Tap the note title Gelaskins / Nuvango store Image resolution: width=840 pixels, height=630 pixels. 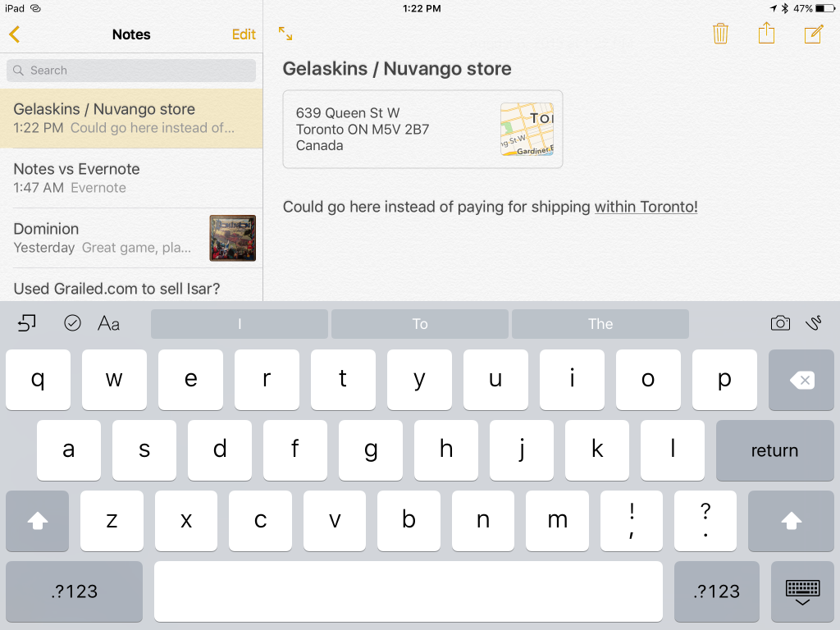(397, 69)
